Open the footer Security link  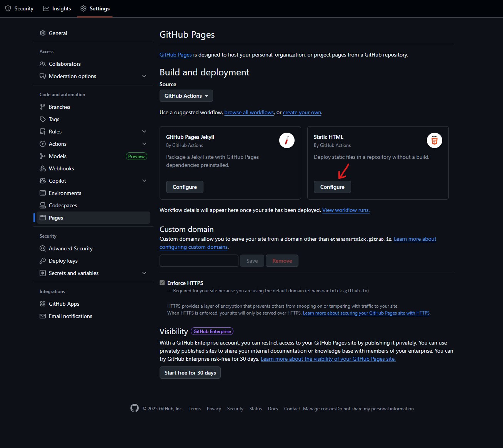(235, 409)
